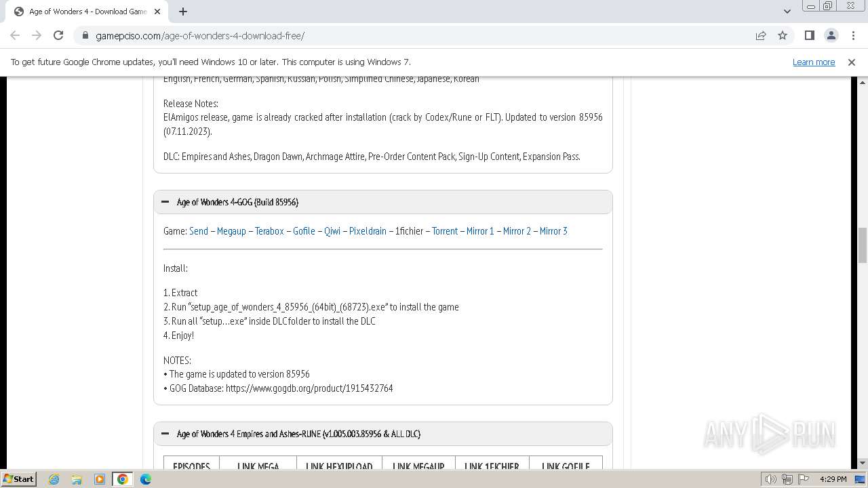Image resolution: width=868 pixels, height=488 pixels.
Task: Open the network tray icon
Action: coord(787,479)
